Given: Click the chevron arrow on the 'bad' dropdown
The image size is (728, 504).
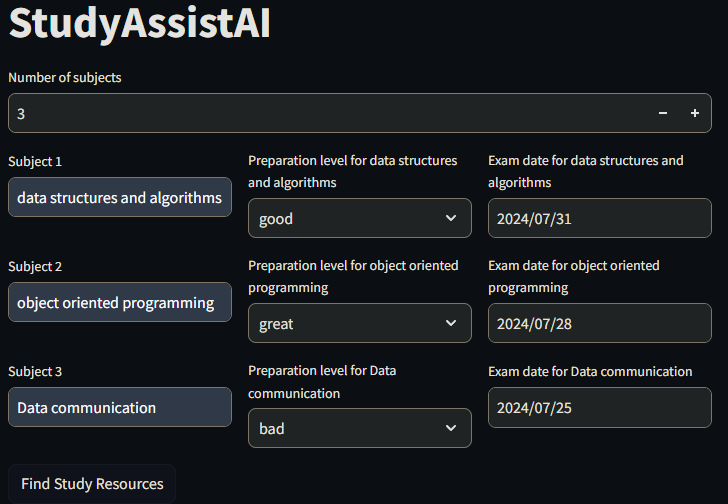Looking at the screenshot, I should click(450, 428).
